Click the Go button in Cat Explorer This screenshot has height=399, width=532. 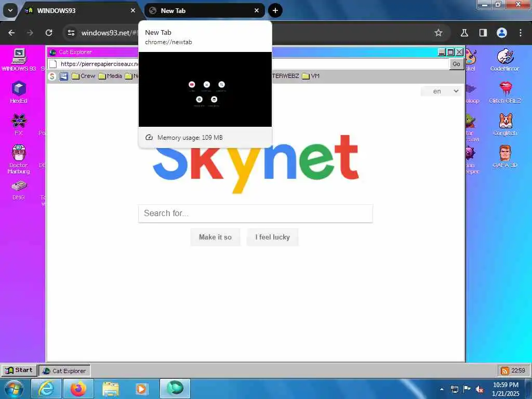456,64
